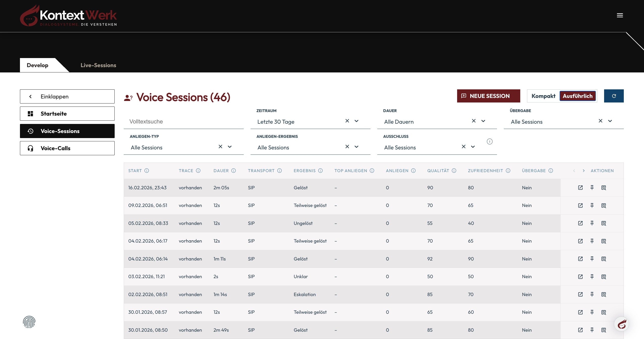
Task: Open Voice-Calls in the sidebar
Action: (x=67, y=148)
